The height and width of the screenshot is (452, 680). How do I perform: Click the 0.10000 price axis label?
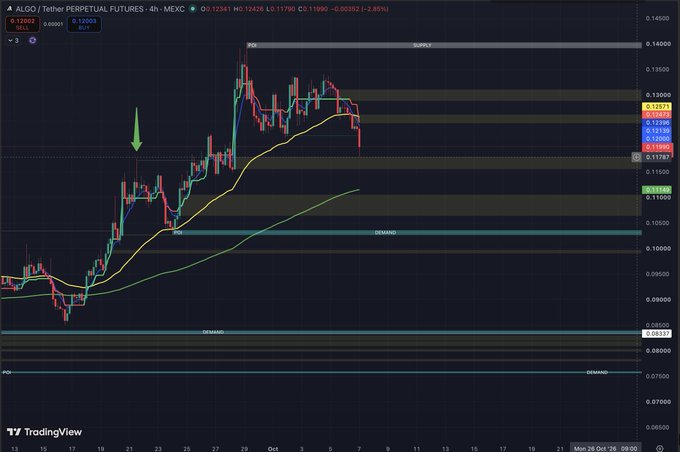[x=657, y=249]
